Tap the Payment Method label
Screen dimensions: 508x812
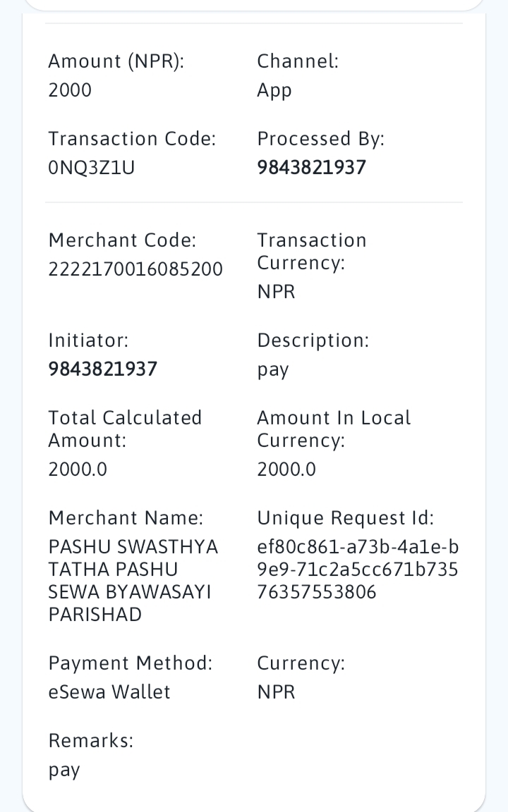pos(130,663)
